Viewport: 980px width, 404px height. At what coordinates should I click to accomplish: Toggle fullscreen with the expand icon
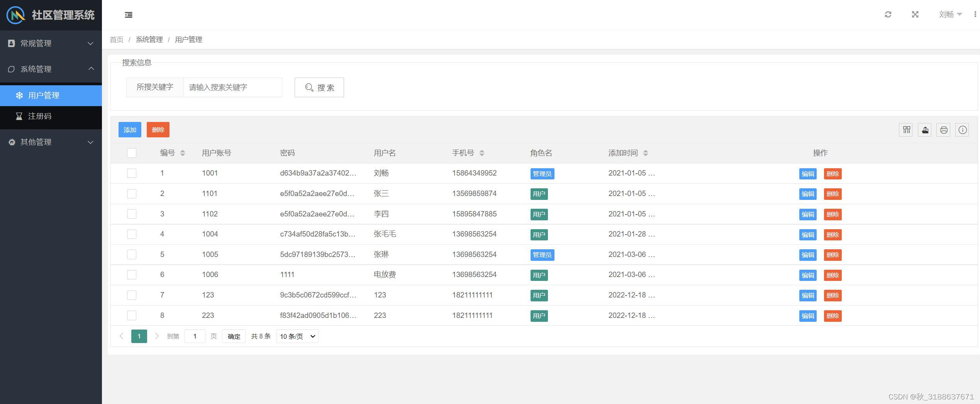pos(915,14)
